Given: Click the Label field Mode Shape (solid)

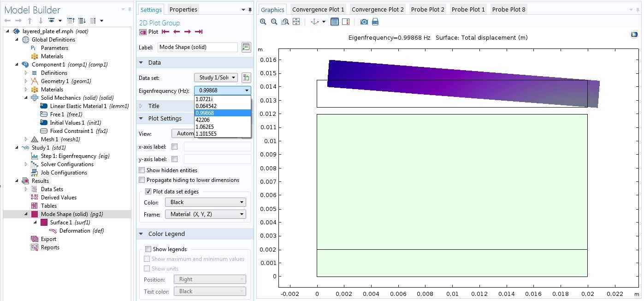Looking at the screenshot, I should 198,47.
